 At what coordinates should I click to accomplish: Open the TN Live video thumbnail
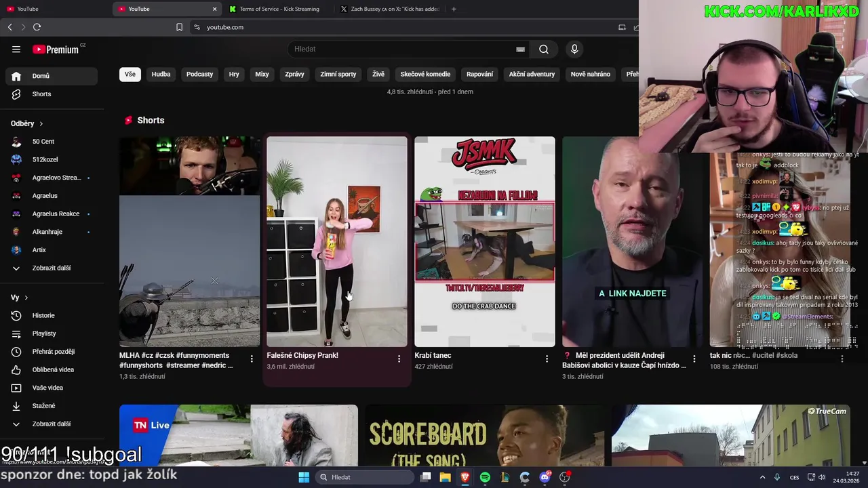(239, 436)
